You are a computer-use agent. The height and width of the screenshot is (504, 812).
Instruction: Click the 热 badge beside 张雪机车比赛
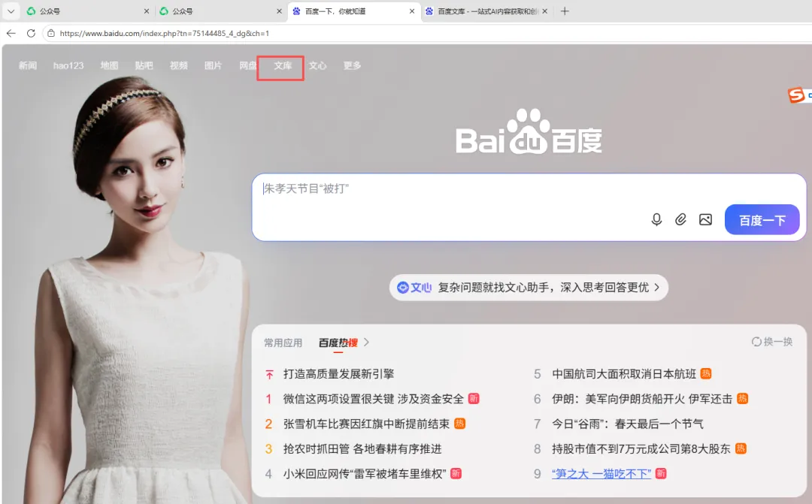(x=460, y=424)
